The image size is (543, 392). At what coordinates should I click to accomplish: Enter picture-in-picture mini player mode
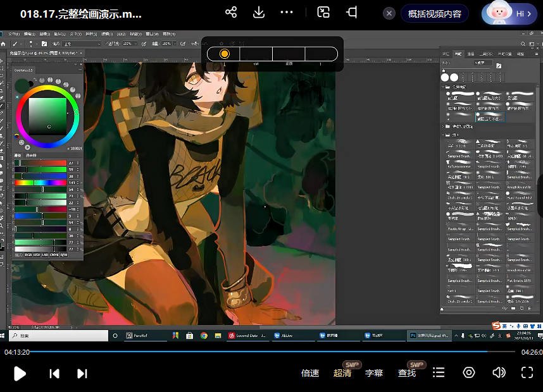click(323, 13)
